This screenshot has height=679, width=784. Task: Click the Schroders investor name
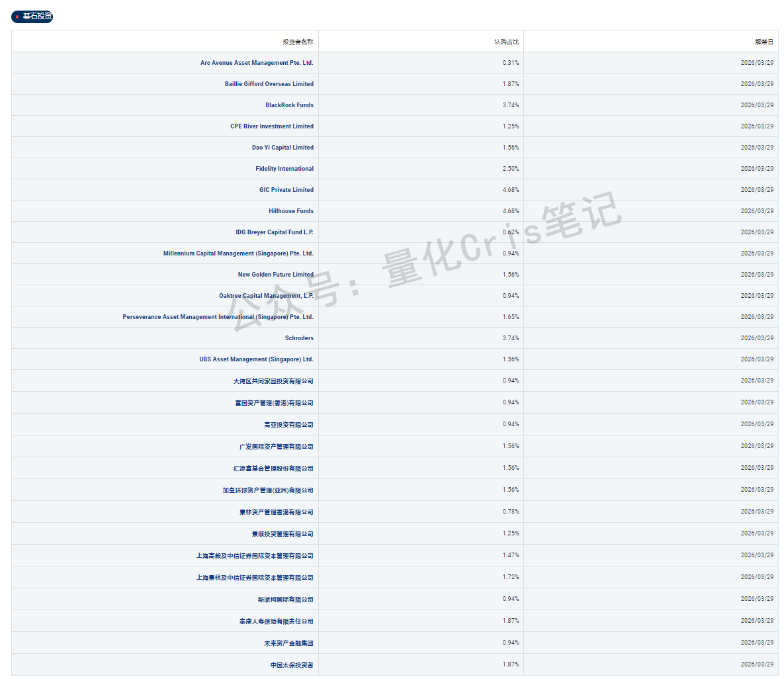300,338
